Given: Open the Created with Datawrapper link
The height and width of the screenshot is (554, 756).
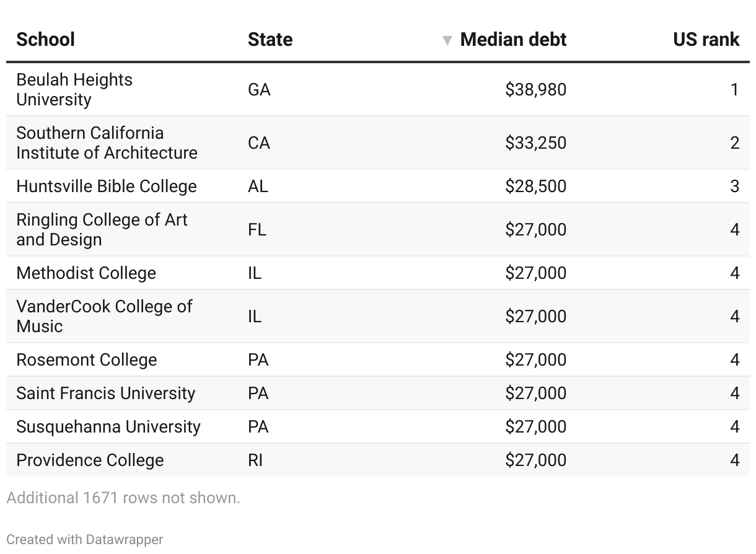Looking at the screenshot, I should coord(85,540).
